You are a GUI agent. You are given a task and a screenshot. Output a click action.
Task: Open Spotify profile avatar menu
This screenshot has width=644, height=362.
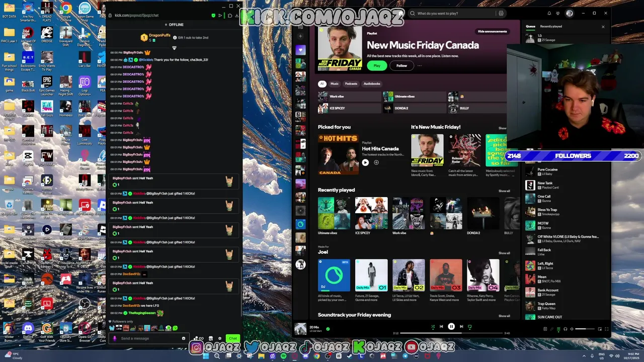click(x=569, y=14)
